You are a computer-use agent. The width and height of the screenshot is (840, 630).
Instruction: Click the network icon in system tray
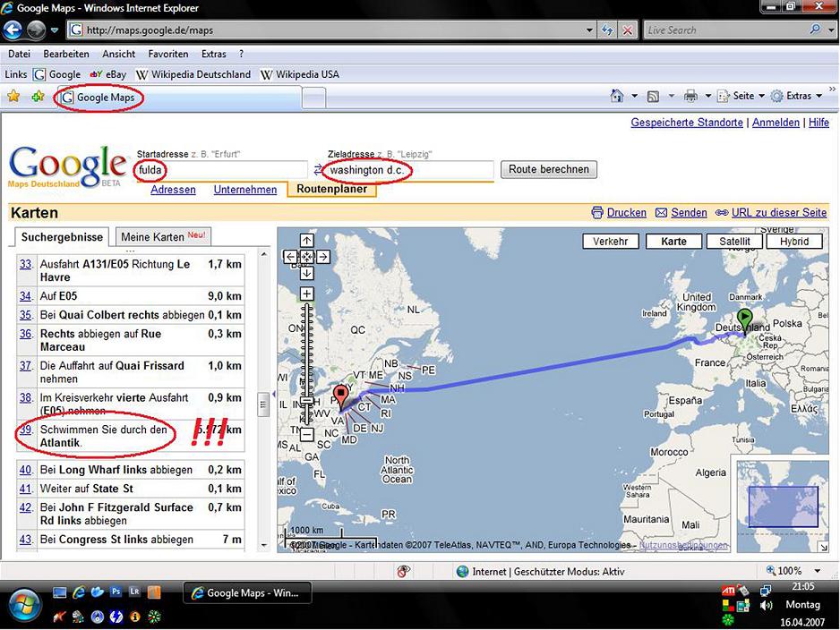pos(766,590)
